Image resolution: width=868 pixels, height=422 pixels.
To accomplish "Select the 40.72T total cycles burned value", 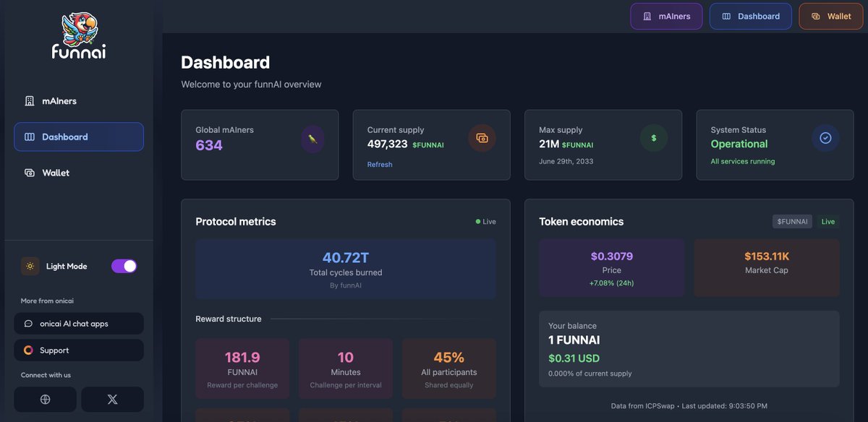I will pyautogui.click(x=346, y=258).
